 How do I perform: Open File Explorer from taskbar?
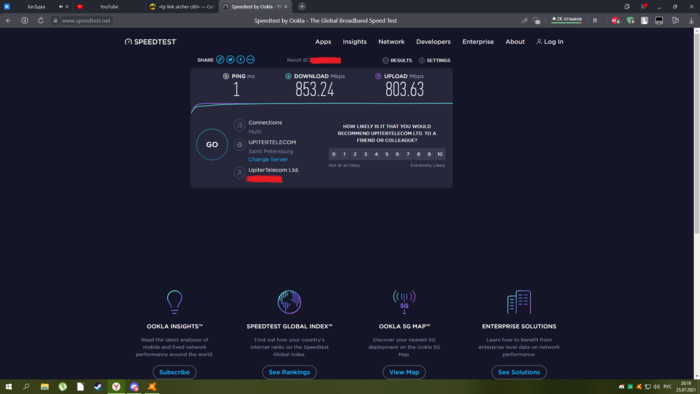click(45, 387)
